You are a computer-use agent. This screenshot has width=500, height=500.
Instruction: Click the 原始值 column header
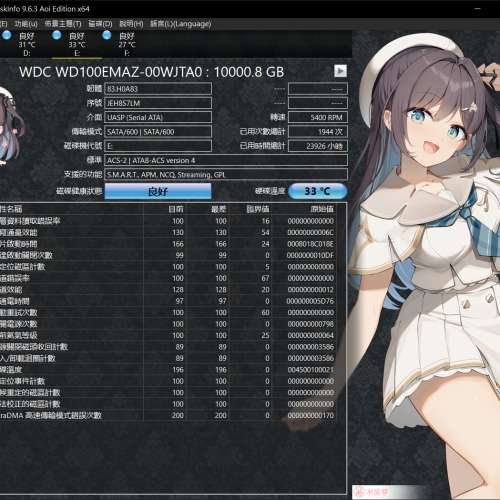point(322,209)
